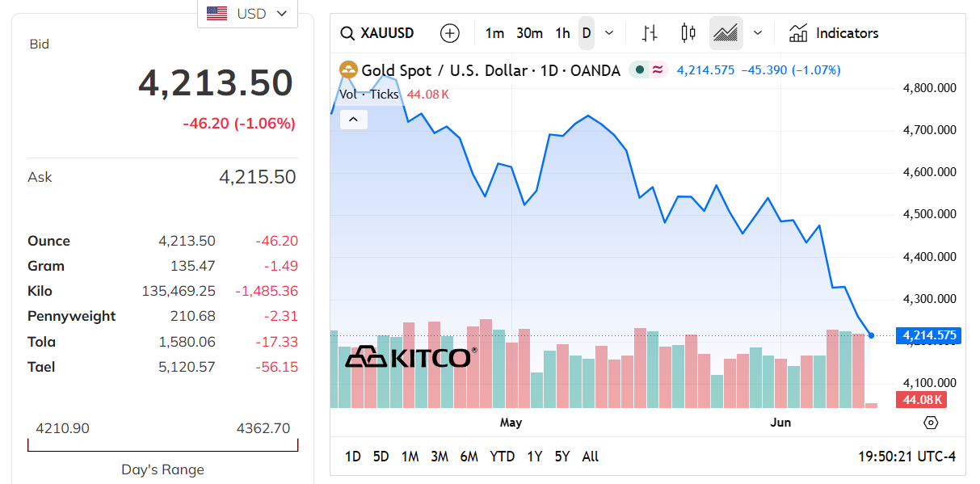Screen dimensions: 980x484
Task: Expand the chart style dropdown arrow
Action: [758, 33]
